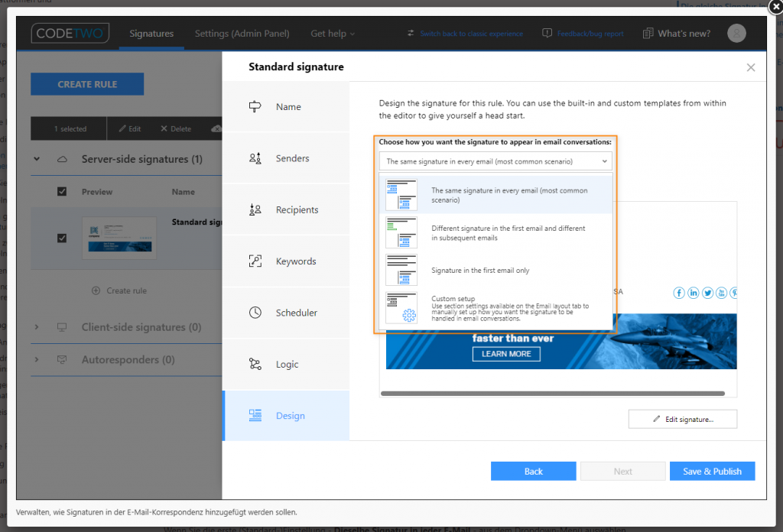This screenshot has height=532, width=783.
Task: Click Facebook icon in signature preview
Action: click(679, 293)
